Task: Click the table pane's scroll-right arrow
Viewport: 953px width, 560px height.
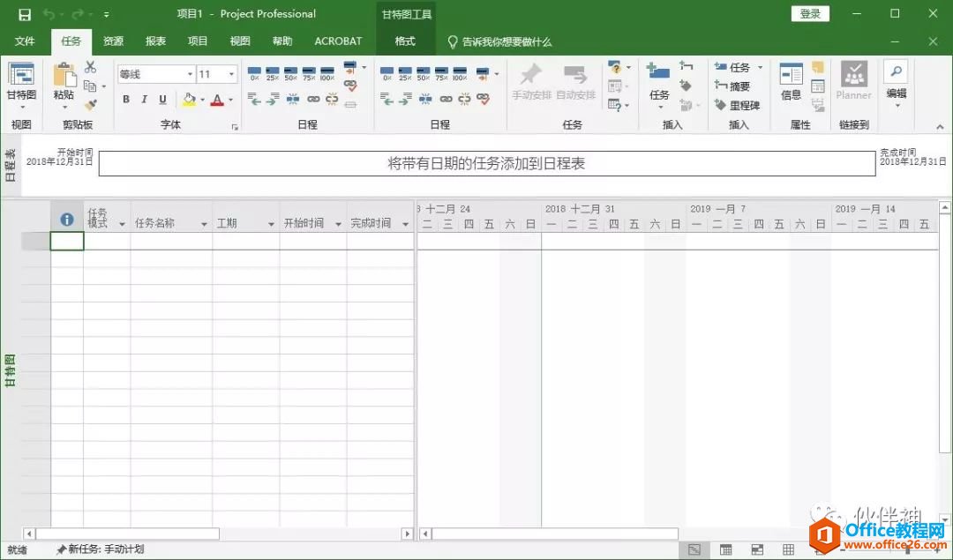Action: click(407, 534)
